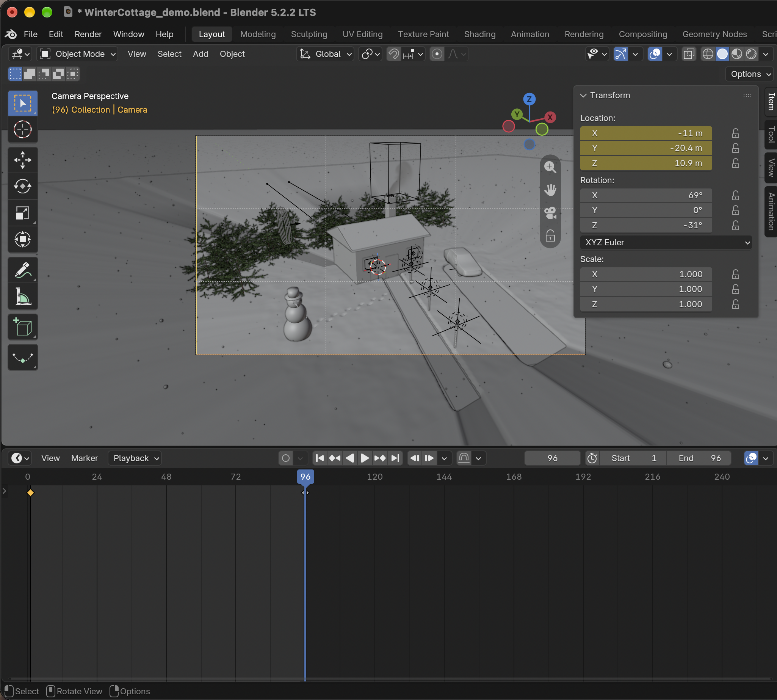Select the Add Cube tool
This screenshot has width=777, height=700.
pos(23,327)
